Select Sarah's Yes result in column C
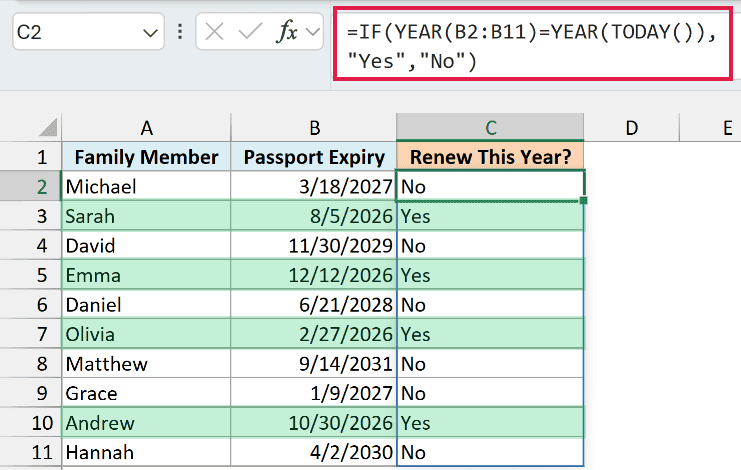The height and width of the screenshot is (470, 741). click(x=491, y=216)
